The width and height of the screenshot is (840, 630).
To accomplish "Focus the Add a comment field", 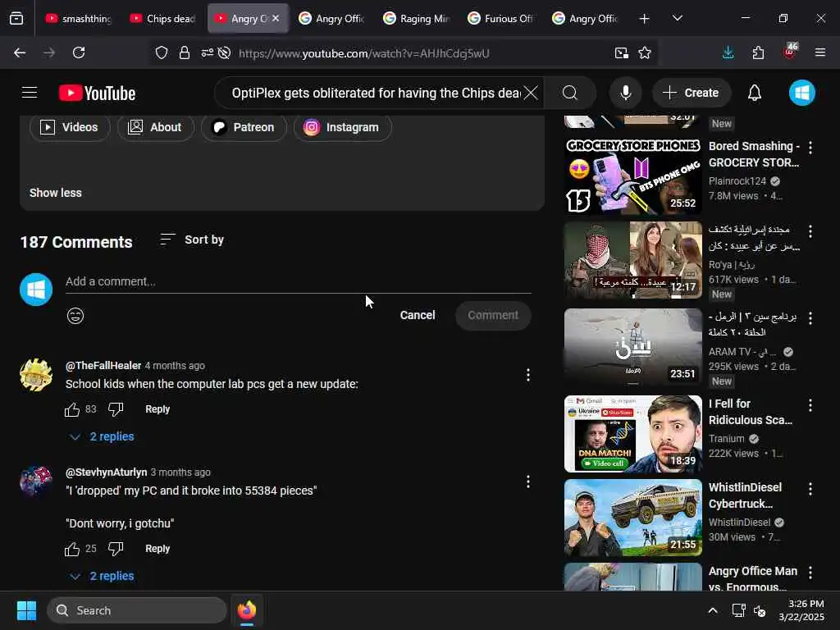I will pos(299,282).
